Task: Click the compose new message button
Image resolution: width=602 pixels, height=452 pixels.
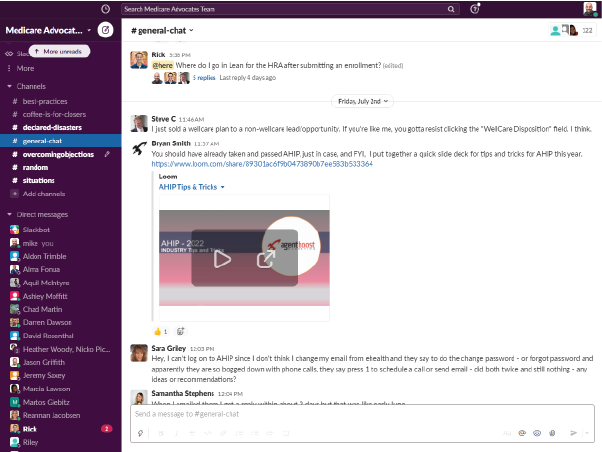Action: point(105,30)
